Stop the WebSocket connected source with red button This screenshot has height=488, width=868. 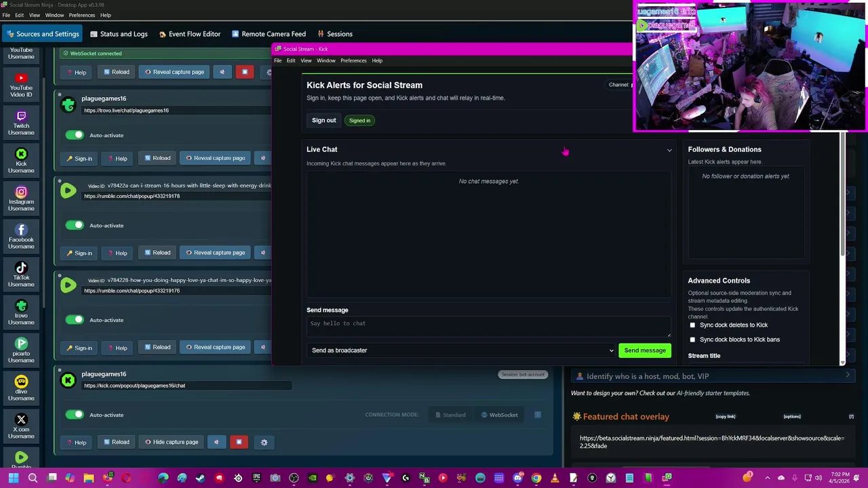tap(244, 72)
